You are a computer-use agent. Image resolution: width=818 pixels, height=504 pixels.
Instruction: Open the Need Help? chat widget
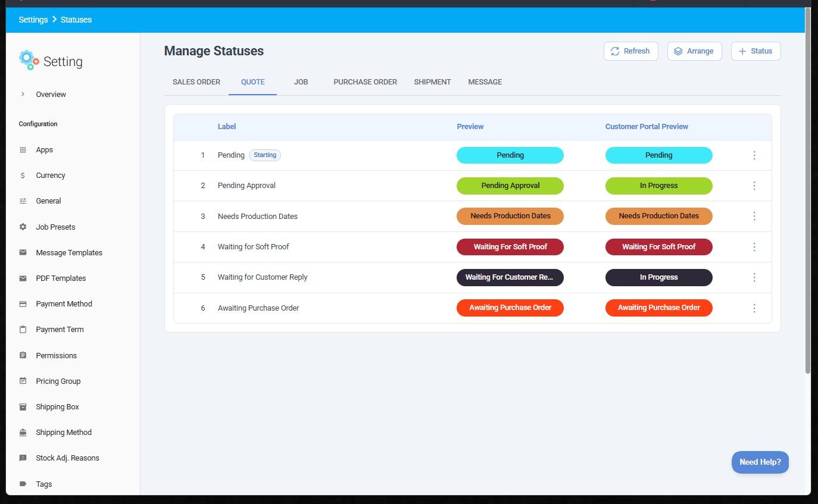(760, 462)
